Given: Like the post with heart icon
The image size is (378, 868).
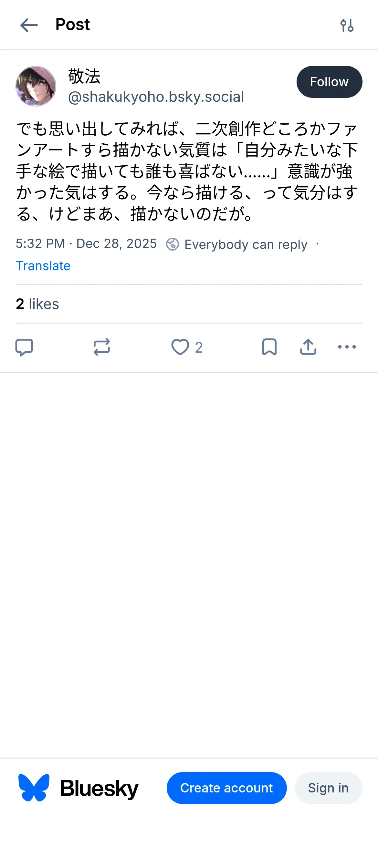Looking at the screenshot, I should click(180, 347).
